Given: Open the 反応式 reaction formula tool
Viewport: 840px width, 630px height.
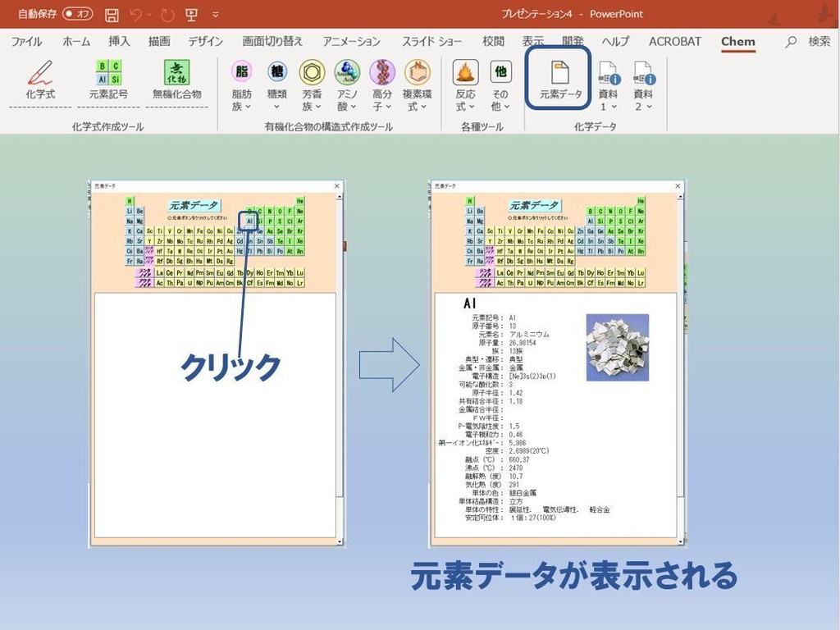Looking at the screenshot, I should pyautogui.click(x=465, y=85).
